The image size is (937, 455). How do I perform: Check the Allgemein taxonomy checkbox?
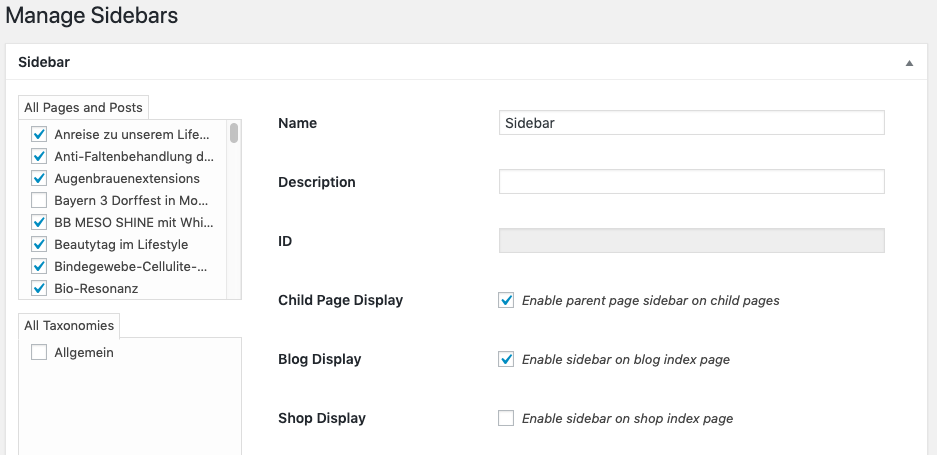[39, 353]
